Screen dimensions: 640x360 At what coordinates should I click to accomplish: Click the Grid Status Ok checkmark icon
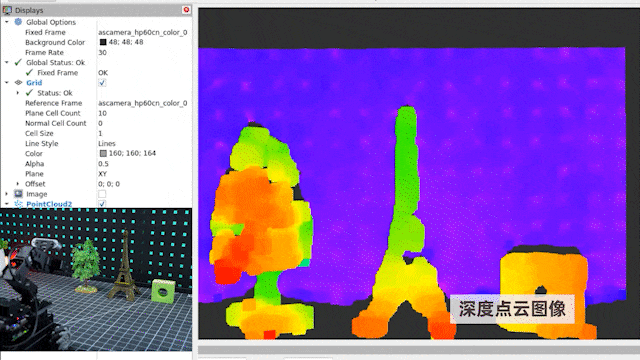coord(29,93)
